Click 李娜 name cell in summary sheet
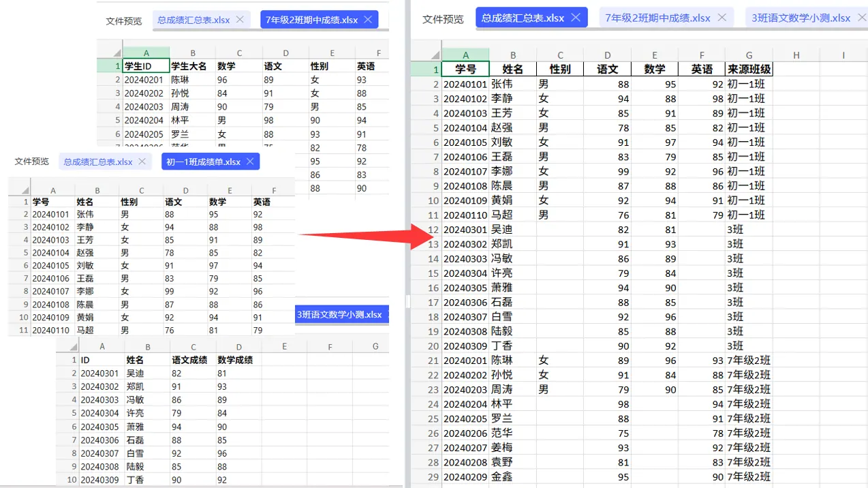868x488 pixels. click(x=512, y=171)
